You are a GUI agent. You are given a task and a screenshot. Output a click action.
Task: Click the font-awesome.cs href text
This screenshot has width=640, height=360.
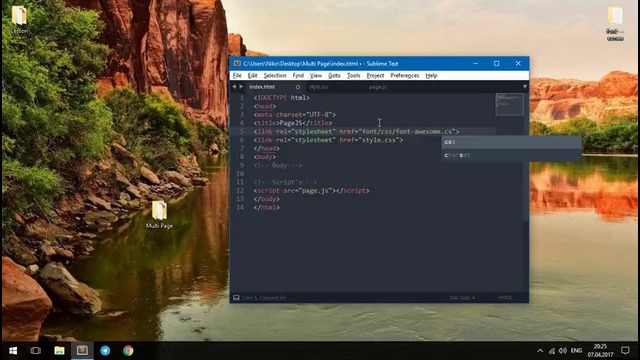(408, 131)
